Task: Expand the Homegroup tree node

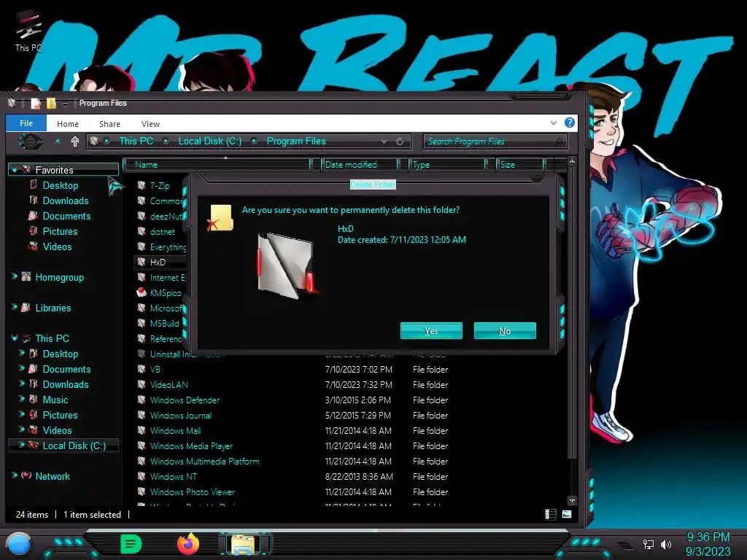Action: pos(15,276)
